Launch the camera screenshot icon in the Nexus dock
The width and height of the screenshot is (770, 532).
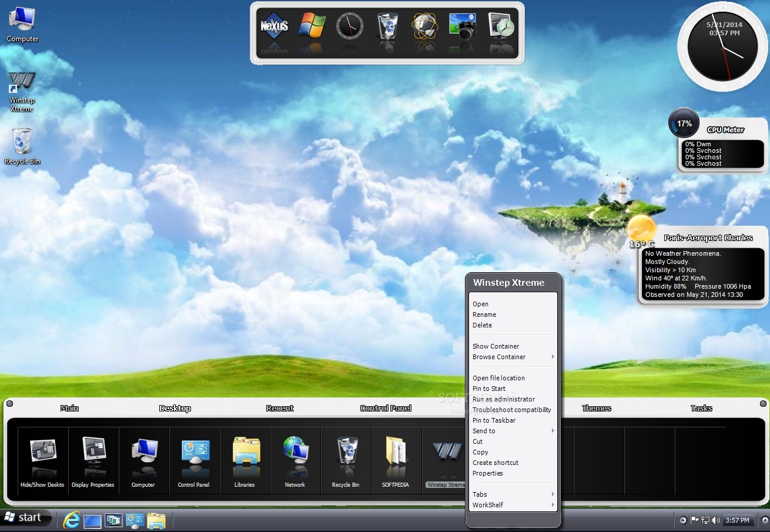point(463,26)
